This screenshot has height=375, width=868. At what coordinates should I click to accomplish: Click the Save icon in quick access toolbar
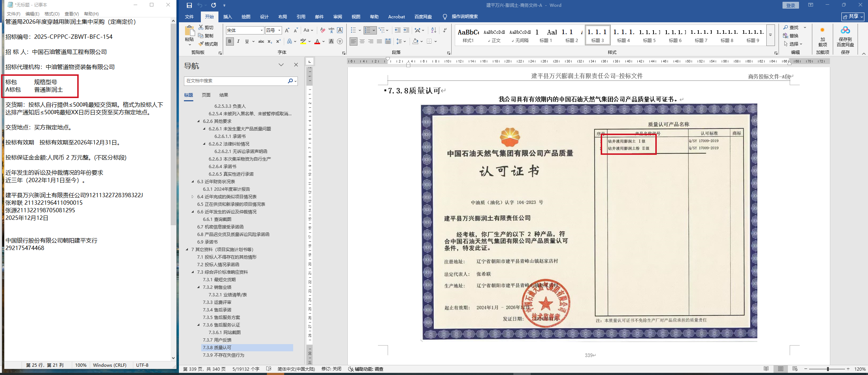(189, 5)
